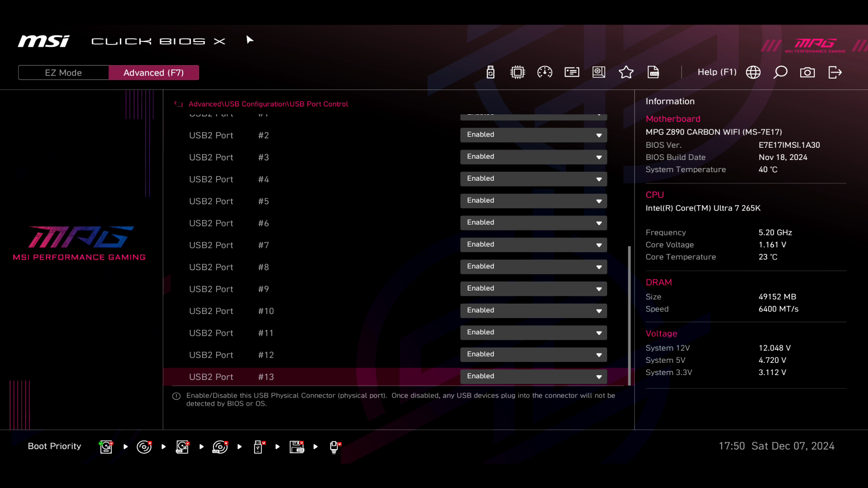Click the globe language icon
This screenshot has width=868, height=488.
(753, 72)
